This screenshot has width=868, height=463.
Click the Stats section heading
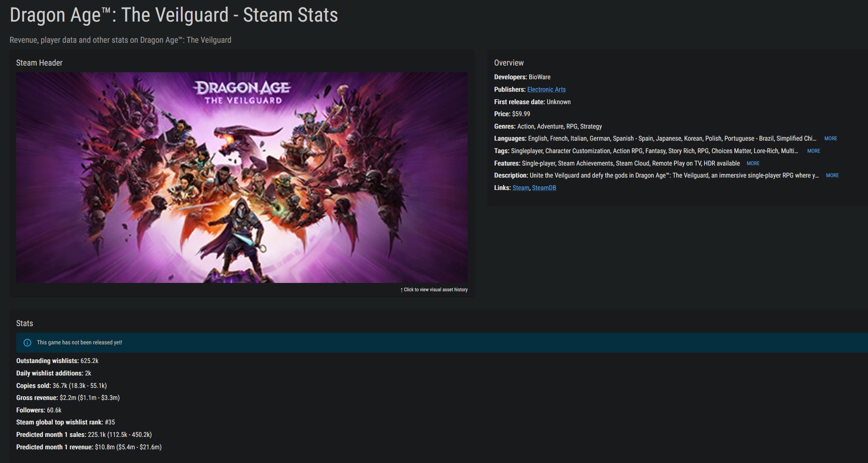24,323
